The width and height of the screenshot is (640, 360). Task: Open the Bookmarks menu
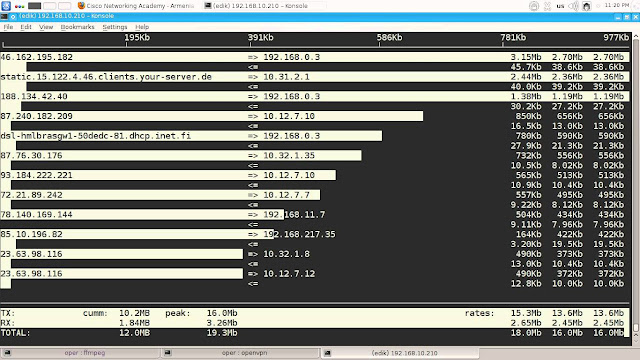tap(77, 27)
